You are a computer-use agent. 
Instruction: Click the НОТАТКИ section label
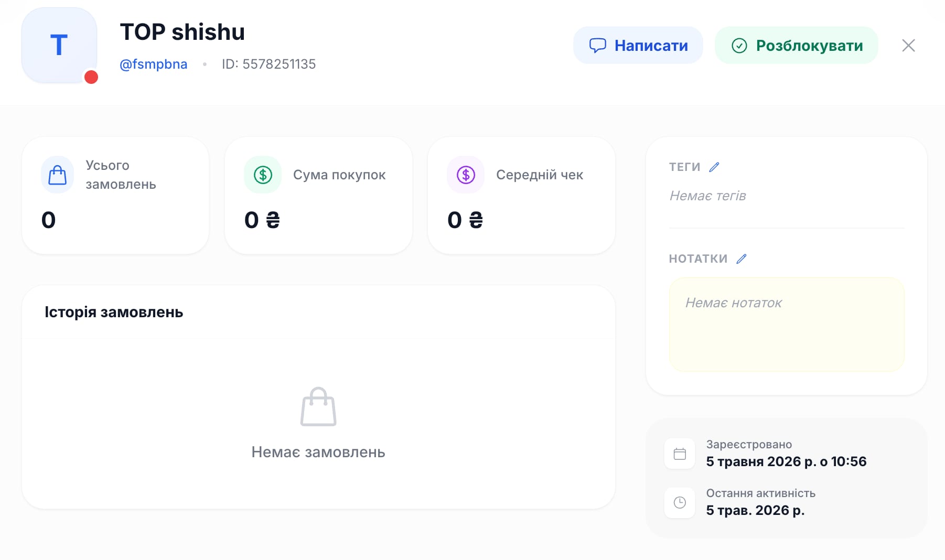pyautogui.click(x=698, y=259)
